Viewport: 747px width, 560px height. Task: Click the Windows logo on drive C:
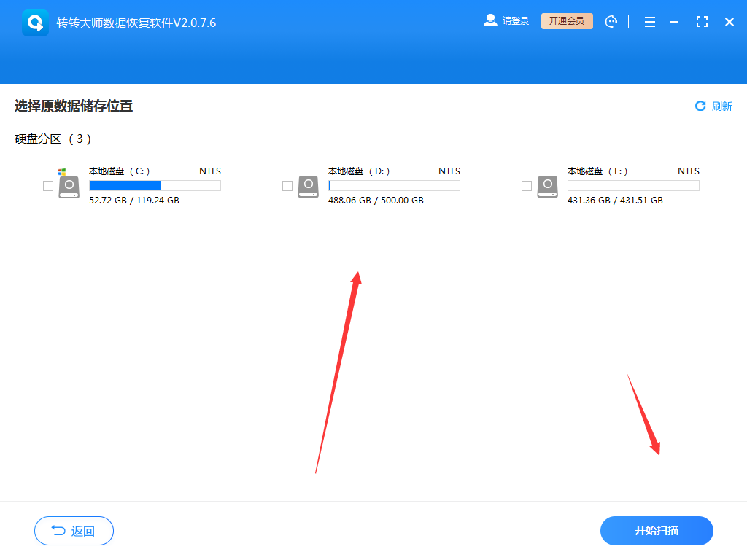pyautogui.click(x=61, y=173)
